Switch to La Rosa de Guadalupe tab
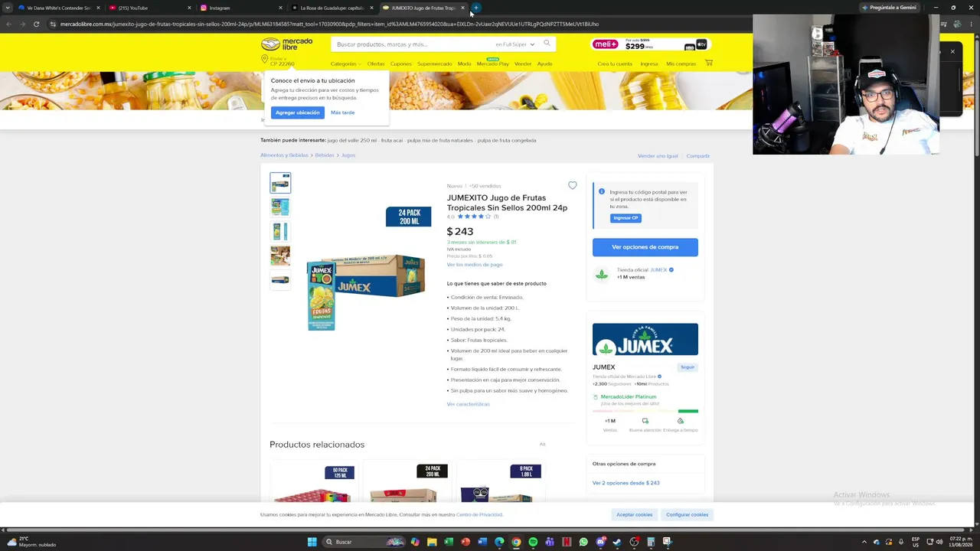The width and height of the screenshot is (980, 551). [332, 8]
